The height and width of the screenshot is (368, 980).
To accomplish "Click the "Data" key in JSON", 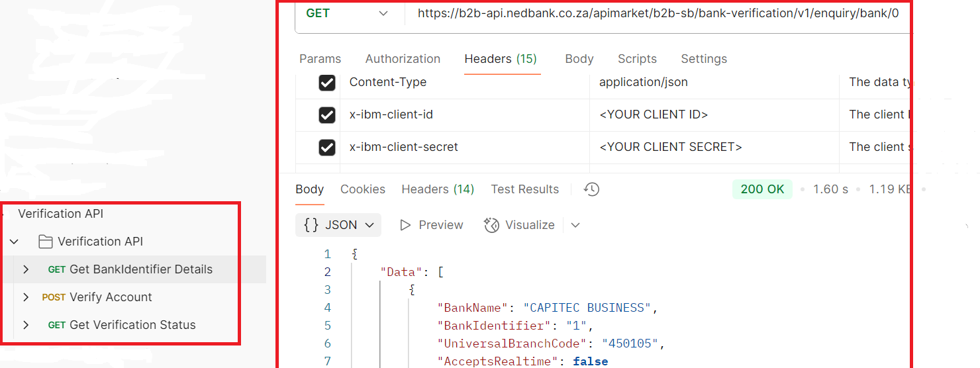I will [401, 272].
